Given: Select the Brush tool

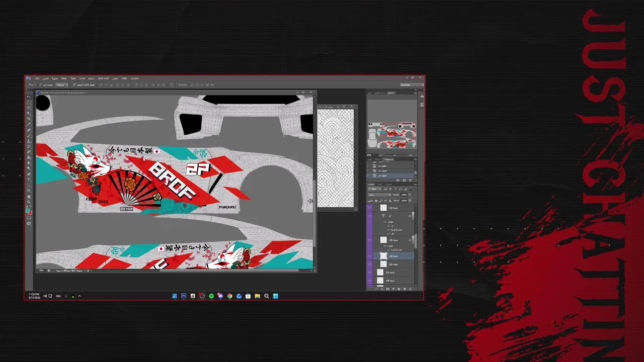Looking at the screenshot, I should coord(29,136).
